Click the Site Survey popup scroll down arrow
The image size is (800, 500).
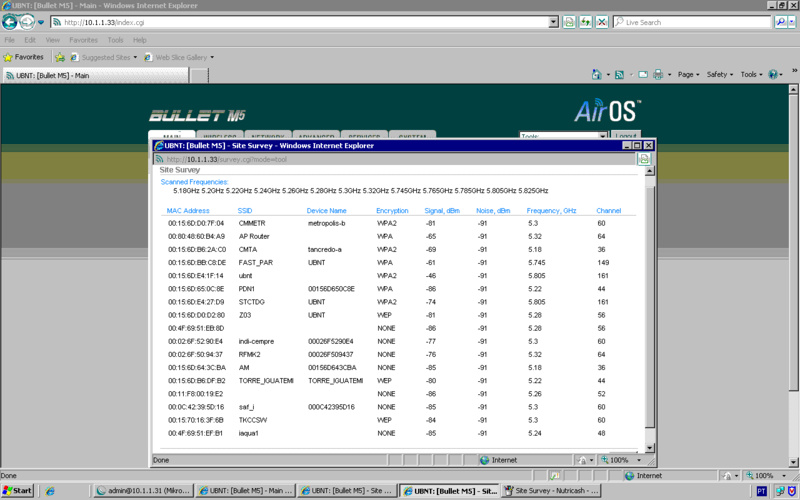[x=649, y=448]
